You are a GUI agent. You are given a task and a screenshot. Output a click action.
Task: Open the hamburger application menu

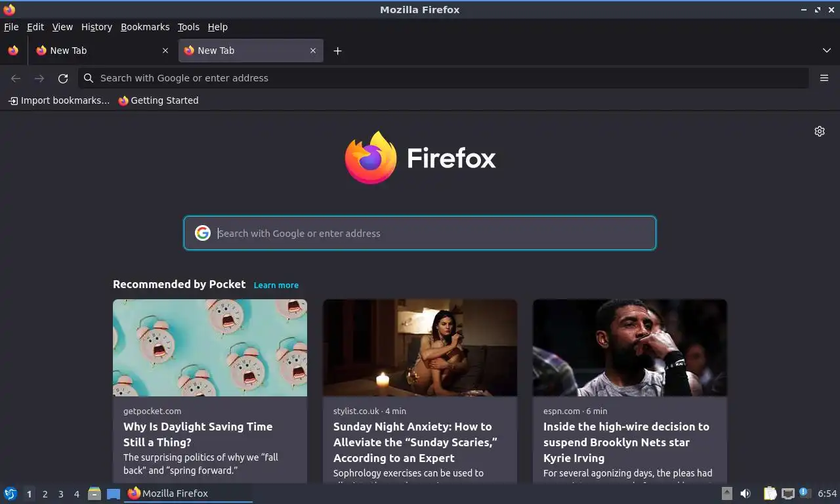click(x=824, y=78)
